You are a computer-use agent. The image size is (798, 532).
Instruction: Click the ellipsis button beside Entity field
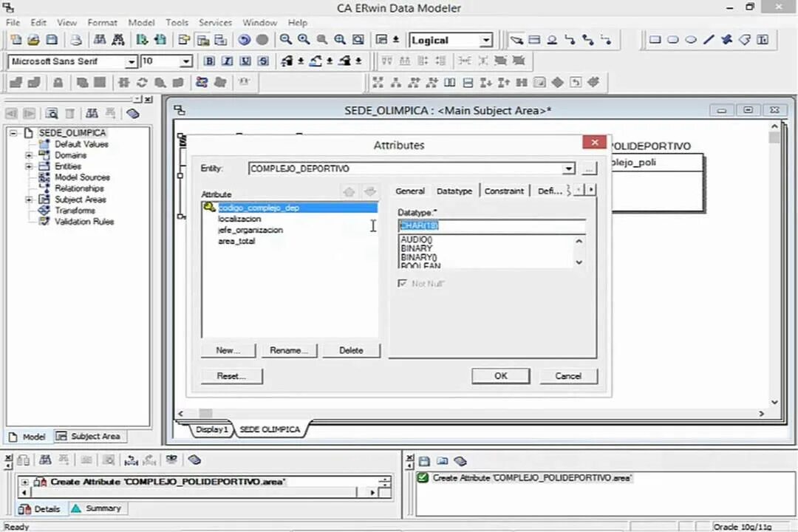[x=589, y=168]
